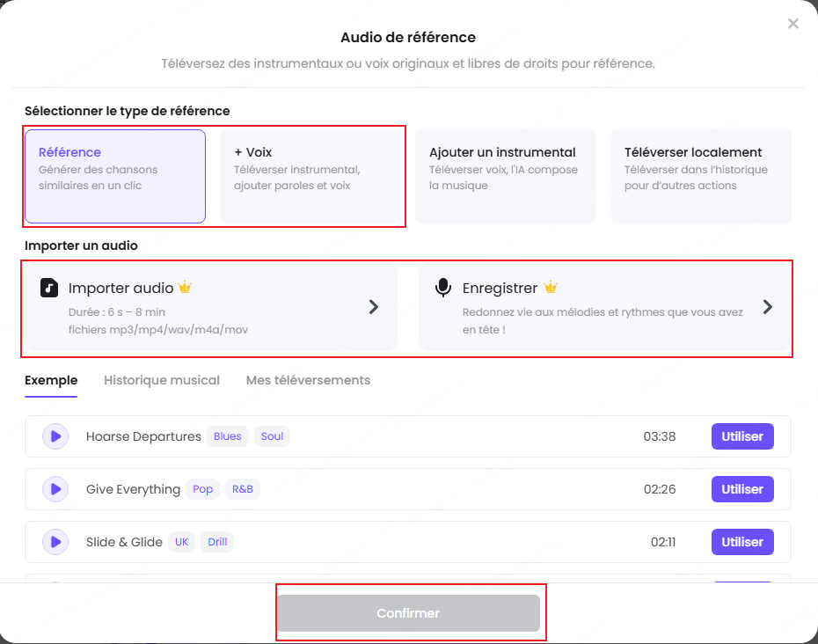This screenshot has width=818, height=644.
Task: Select the + Voix option card
Action: [310, 176]
